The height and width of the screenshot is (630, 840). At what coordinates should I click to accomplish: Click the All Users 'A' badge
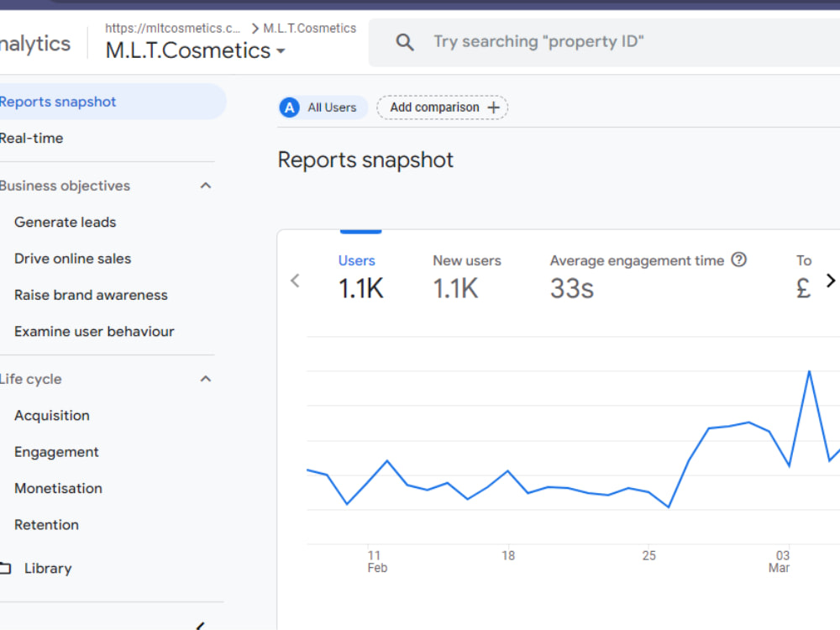tap(289, 108)
